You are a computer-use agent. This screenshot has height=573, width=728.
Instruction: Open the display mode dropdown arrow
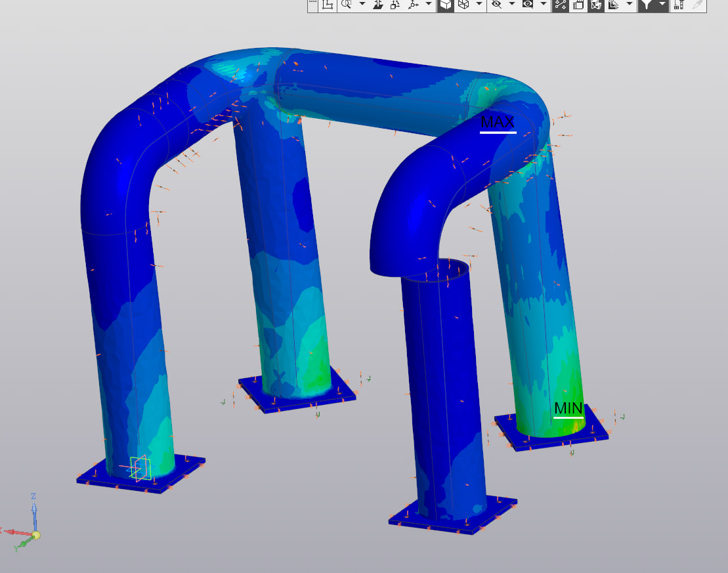pyautogui.click(x=479, y=5)
